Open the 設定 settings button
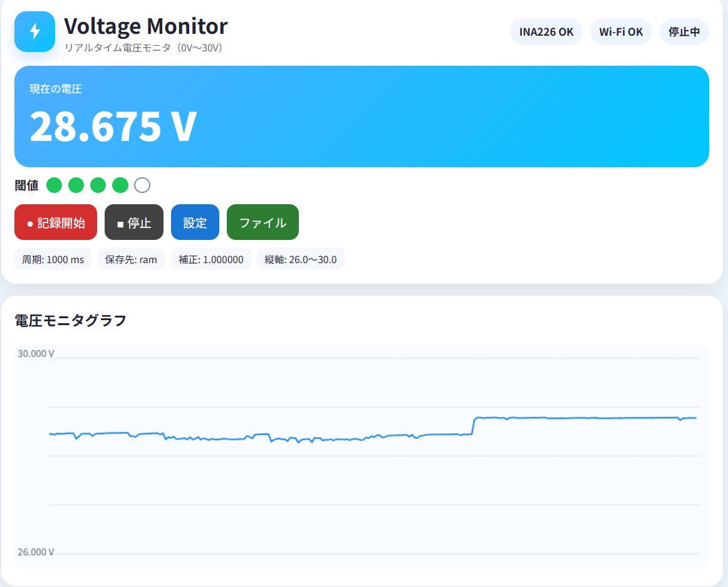Image resolution: width=728 pixels, height=587 pixels. coord(195,222)
